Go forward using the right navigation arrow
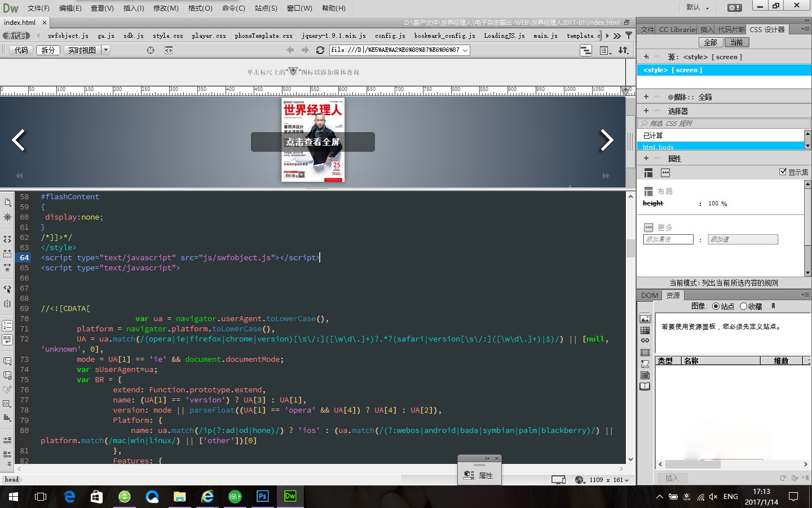The height and width of the screenshot is (508, 812). 305,50
